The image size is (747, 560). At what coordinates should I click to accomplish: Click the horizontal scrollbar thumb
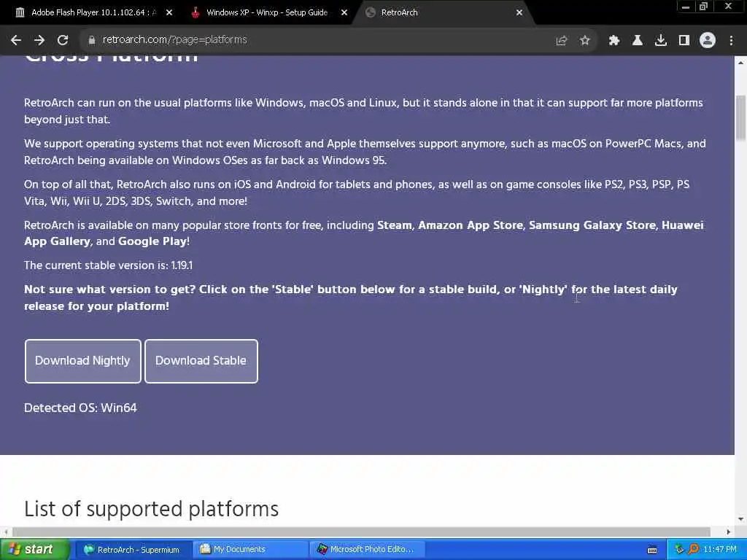(x=361, y=532)
